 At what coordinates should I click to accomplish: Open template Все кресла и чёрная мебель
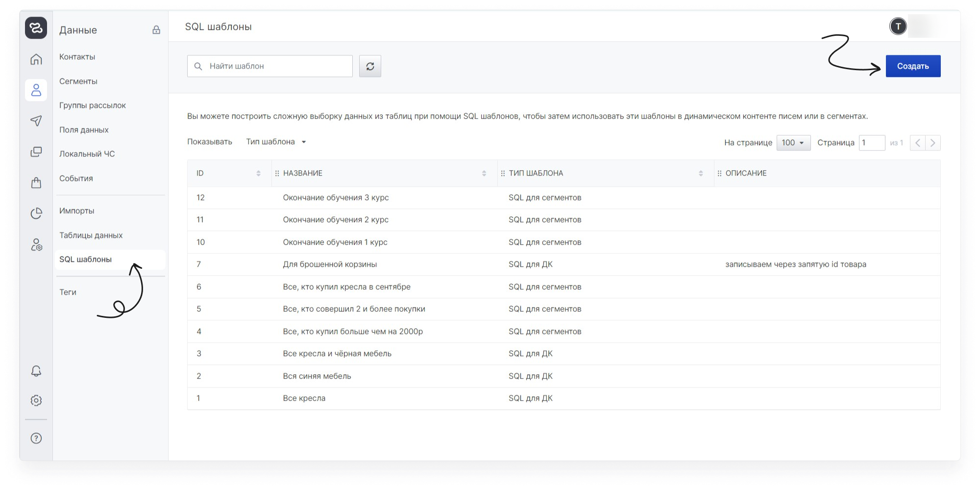pos(337,354)
